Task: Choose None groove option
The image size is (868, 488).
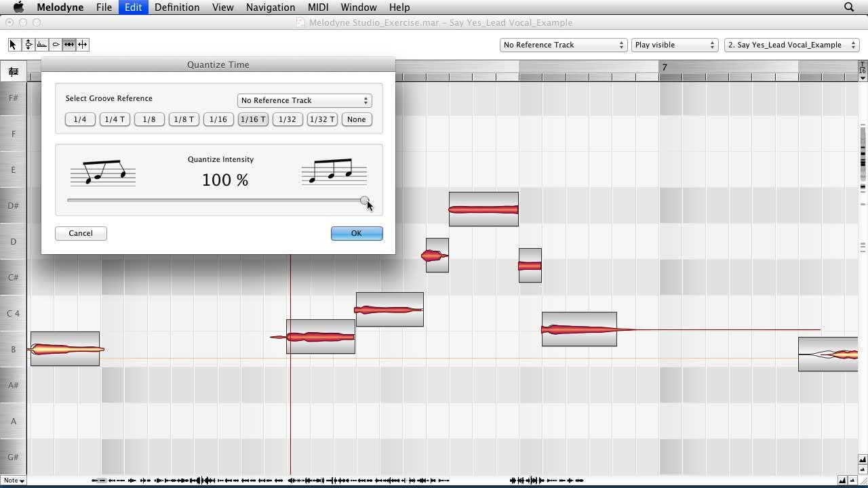Action: tap(357, 119)
